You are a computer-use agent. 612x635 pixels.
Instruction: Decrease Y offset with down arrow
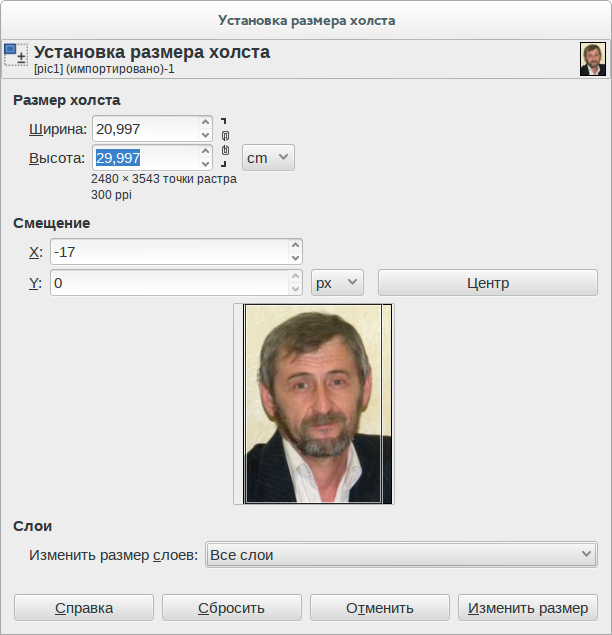[295, 289]
